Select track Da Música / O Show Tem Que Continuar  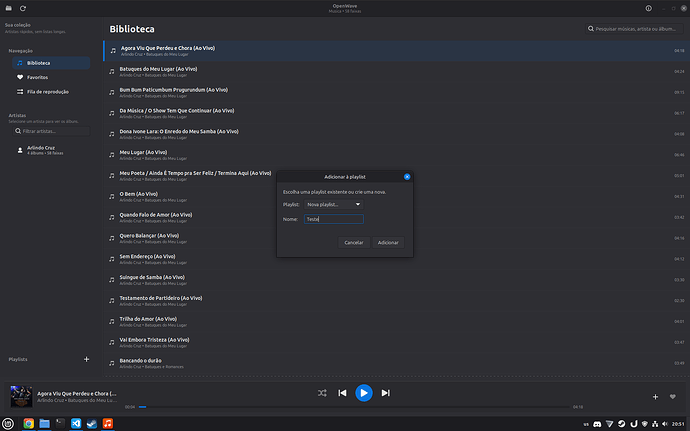(x=396, y=113)
